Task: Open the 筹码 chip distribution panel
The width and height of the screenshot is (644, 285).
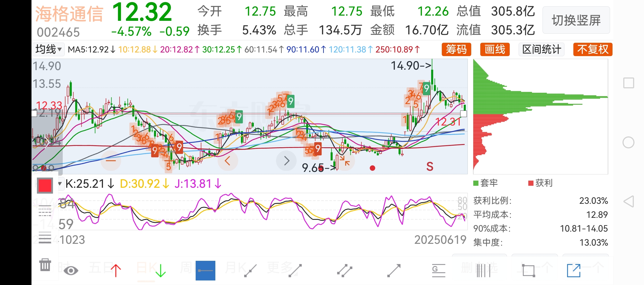Action: pos(456,49)
